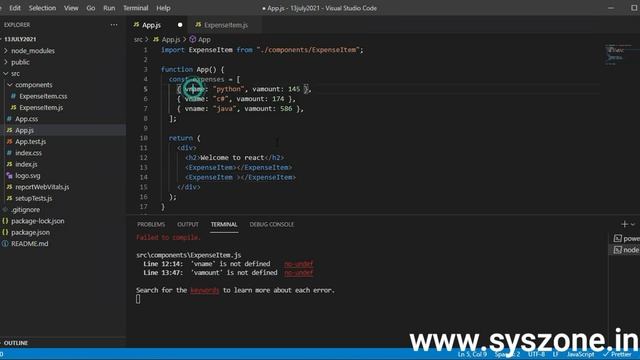Place cursor on line 12 Welcome to react

232,158
